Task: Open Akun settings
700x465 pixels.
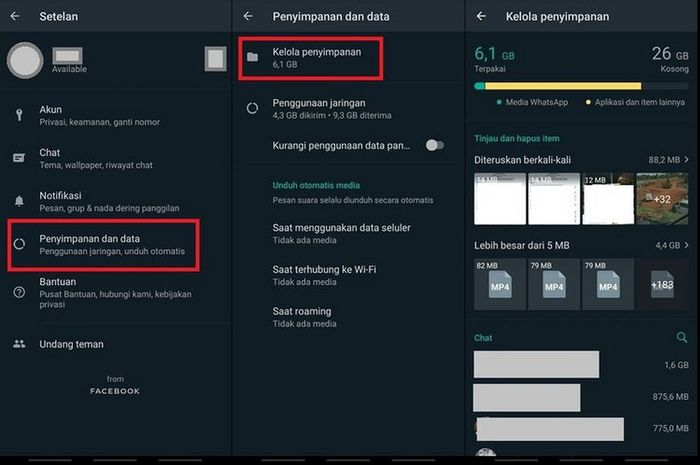Action: point(116,115)
